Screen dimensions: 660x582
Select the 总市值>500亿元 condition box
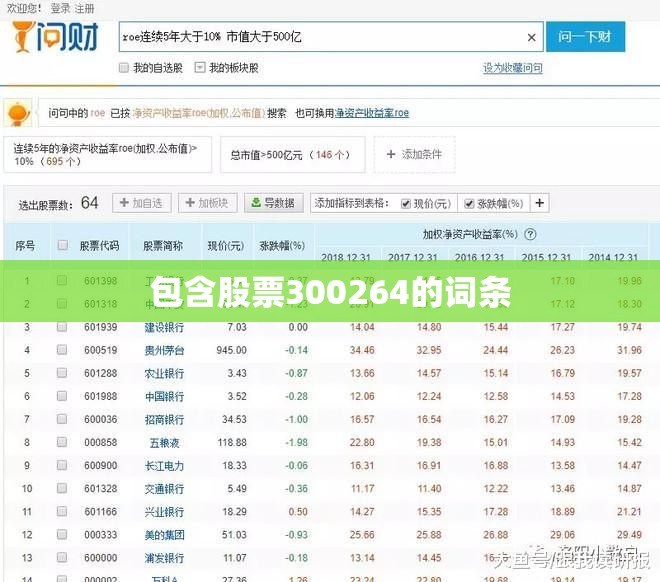coord(293,154)
